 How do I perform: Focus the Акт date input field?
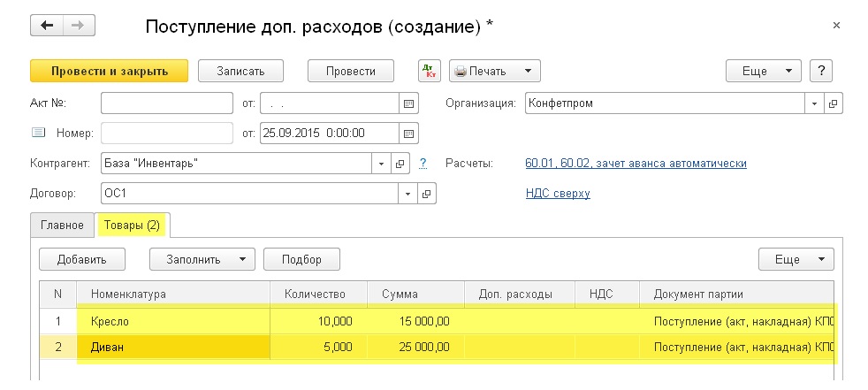330,103
